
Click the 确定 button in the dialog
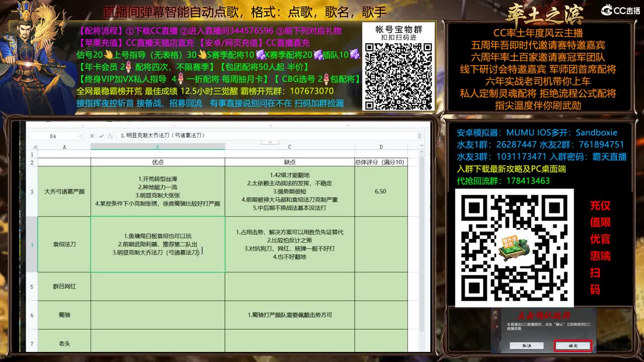tap(573, 346)
